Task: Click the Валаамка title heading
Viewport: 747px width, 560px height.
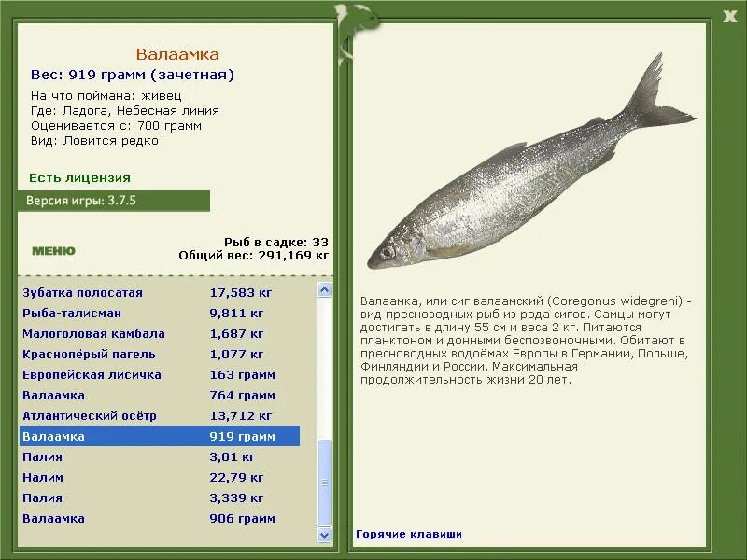Action: [x=177, y=54]
